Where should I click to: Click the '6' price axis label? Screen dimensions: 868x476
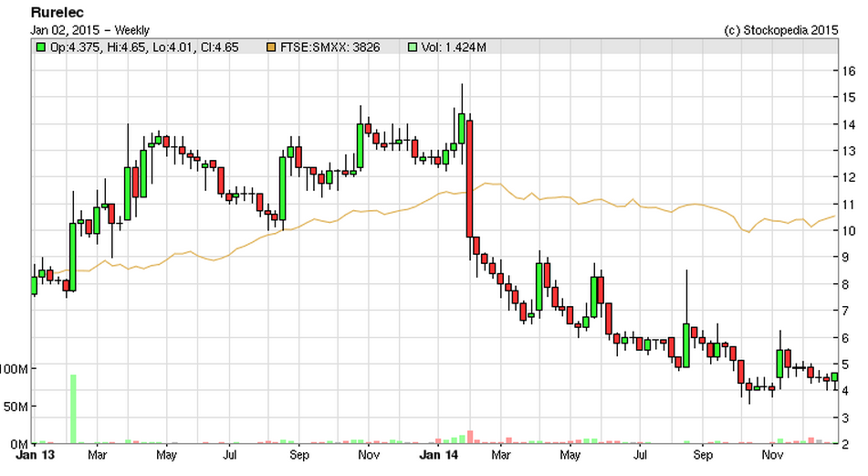tap(845, 338)
